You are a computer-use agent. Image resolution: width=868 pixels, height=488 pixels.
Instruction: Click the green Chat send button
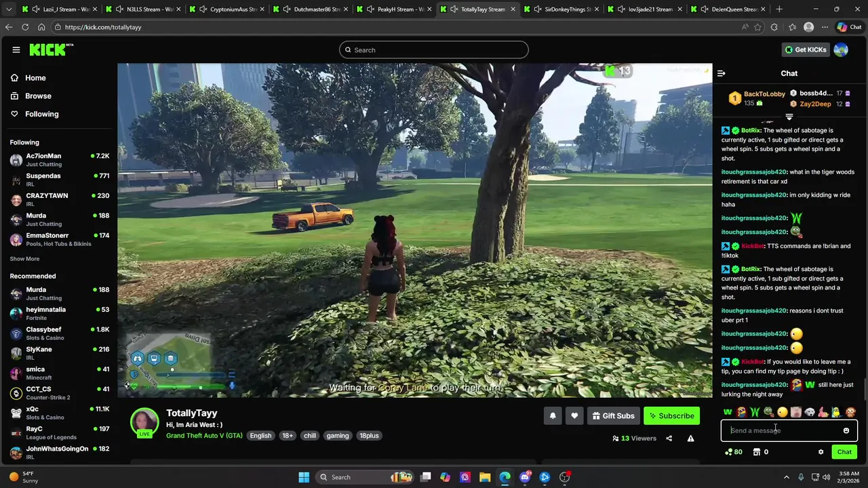click(x=844, y=452)
